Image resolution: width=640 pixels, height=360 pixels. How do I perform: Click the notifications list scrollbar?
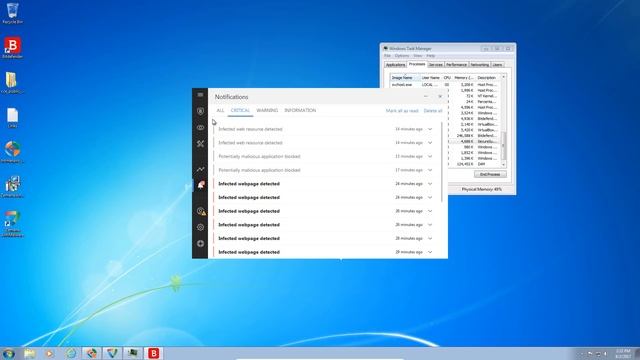pyautogui.click(x=442, y=162)
